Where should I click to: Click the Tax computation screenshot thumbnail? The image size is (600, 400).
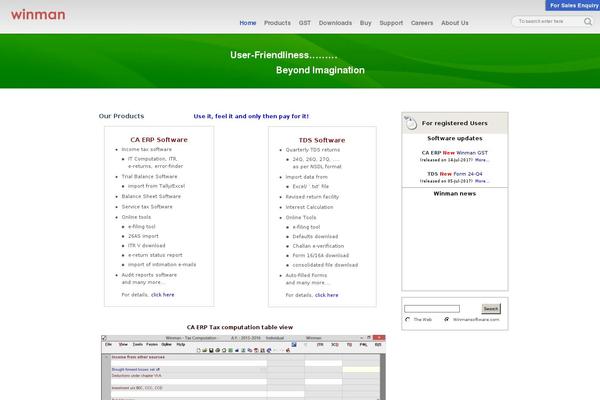click(243, 367)
